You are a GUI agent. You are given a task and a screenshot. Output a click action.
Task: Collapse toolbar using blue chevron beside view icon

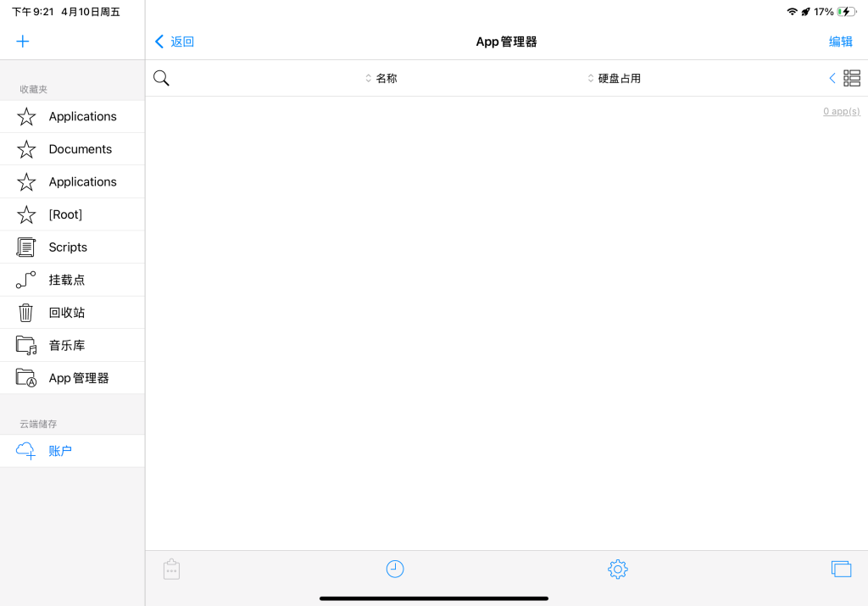832,78
